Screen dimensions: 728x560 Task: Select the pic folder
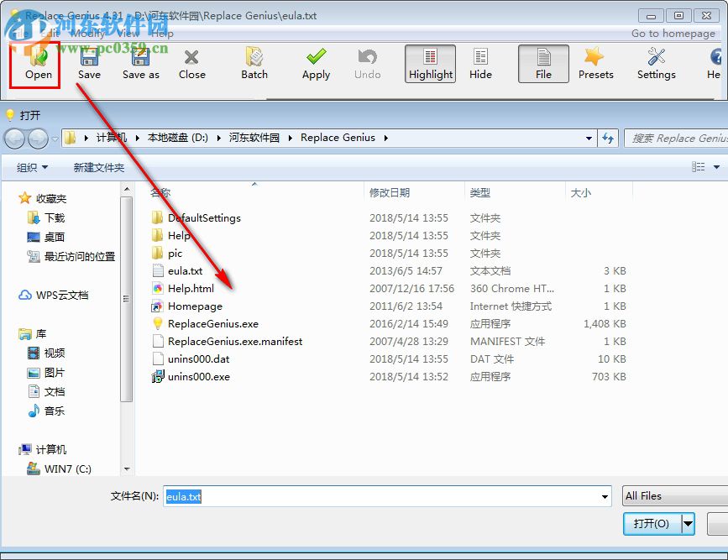(x=175, y=253)
